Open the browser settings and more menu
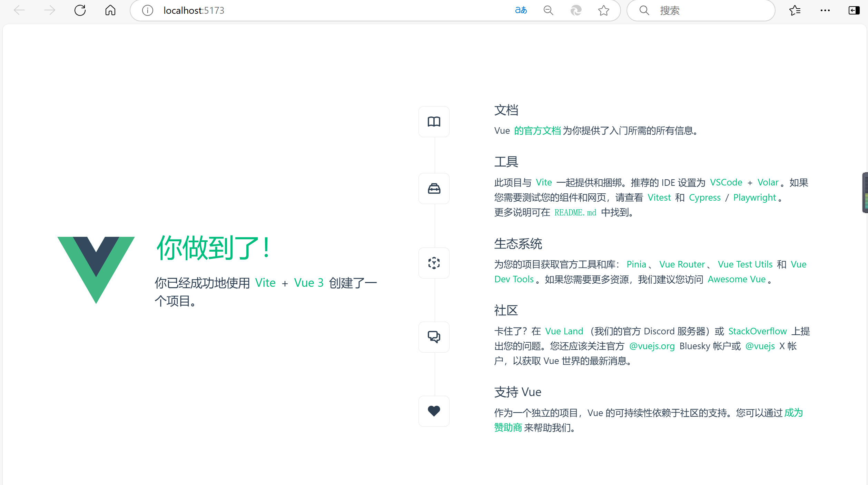868x485 pixels. click(825, 10)
